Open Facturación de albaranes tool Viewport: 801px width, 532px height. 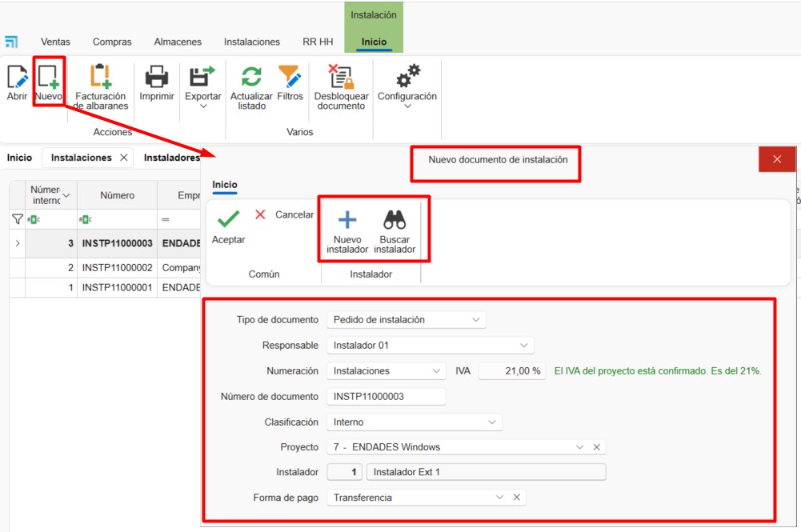click(x=101, y=78)
